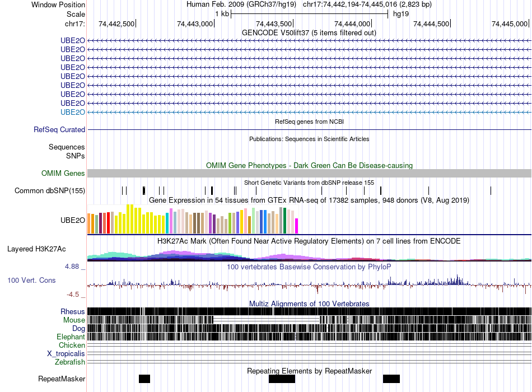Click the chr17: ruler label

(x=75, y=24)
